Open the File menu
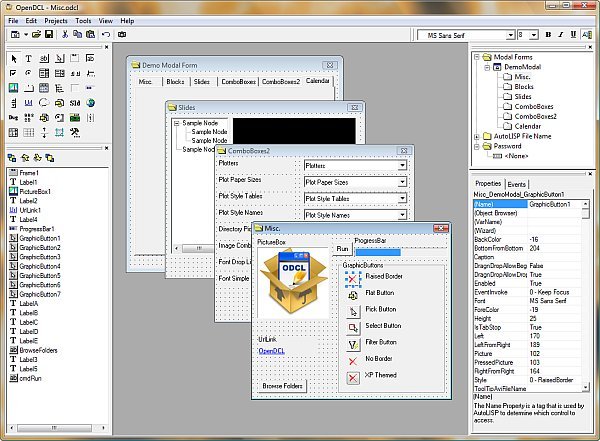 (x=13, y=21)
